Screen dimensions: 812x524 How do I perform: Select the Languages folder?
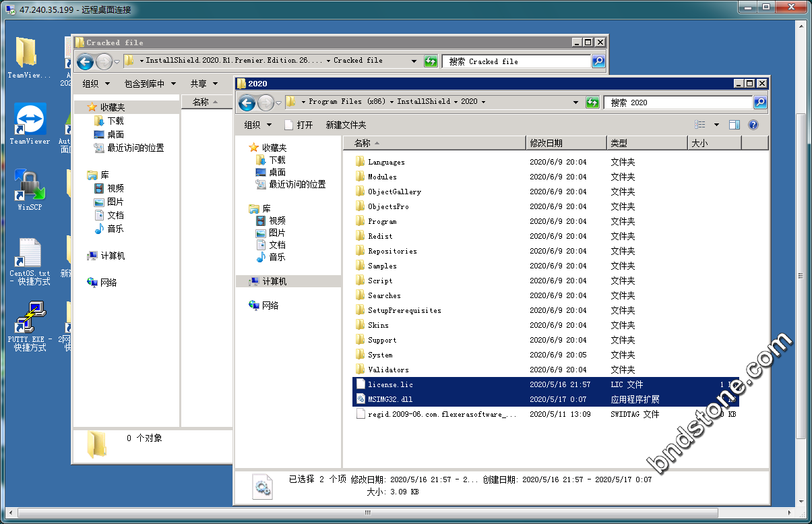pyautogui.click(x=386, y=162)
